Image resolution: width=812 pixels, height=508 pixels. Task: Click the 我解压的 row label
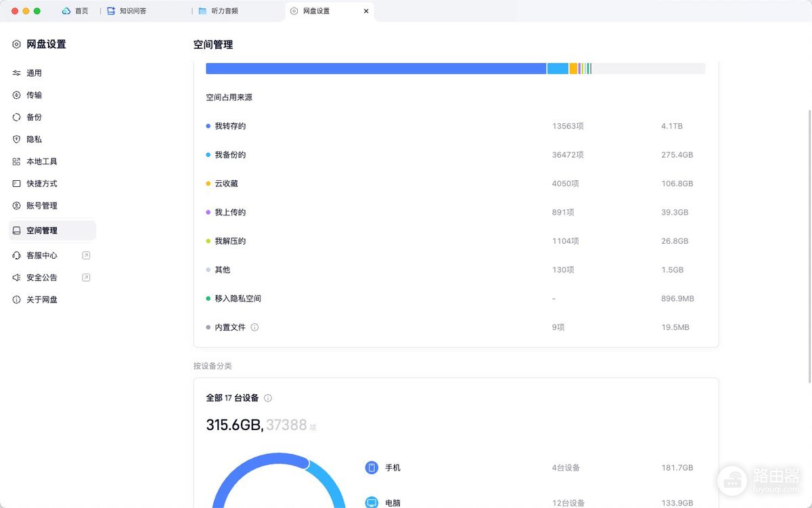tap(230, 241)
